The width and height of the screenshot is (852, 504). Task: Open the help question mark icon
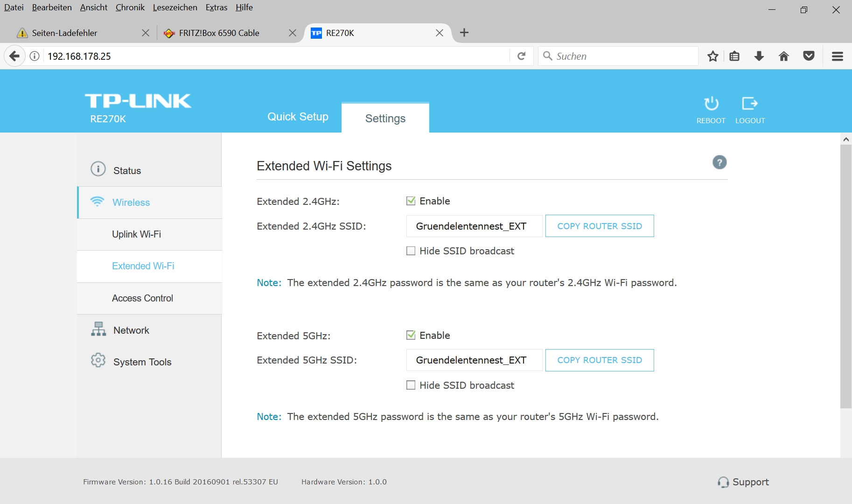[x=719, y=162]
